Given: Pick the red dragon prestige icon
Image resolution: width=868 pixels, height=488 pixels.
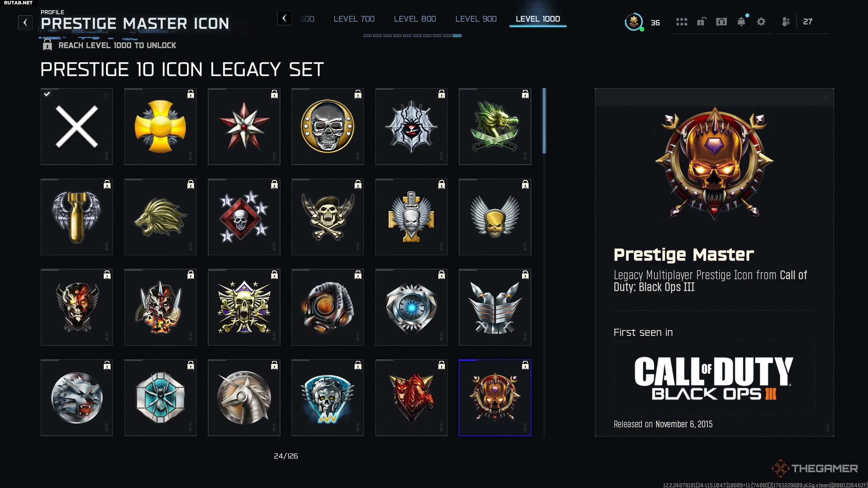Looking at the screenshot, I should coord(411,398).
